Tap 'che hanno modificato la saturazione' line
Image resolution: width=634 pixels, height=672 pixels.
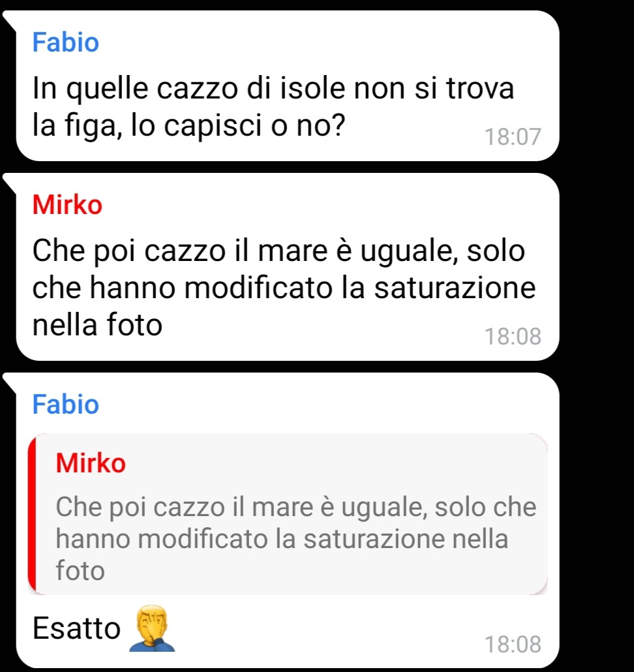284,288
